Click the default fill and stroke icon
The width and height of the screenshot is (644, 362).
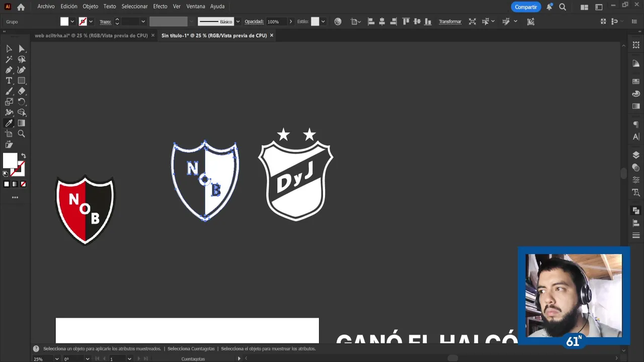(x=6, y=173)
